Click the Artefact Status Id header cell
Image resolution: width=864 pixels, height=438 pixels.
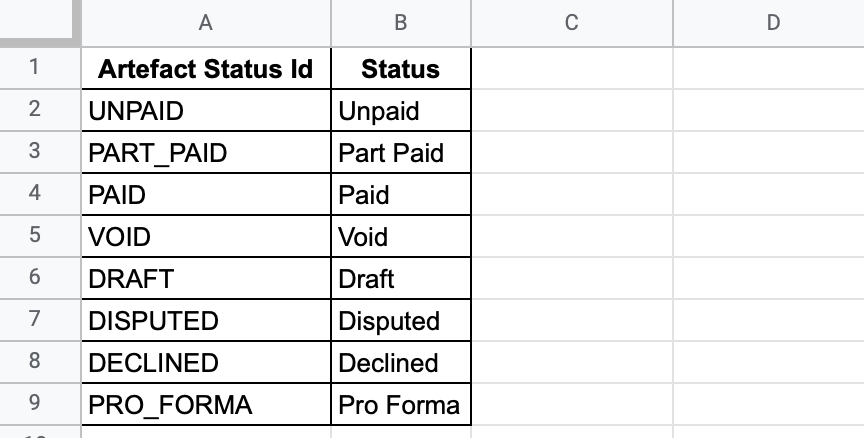pyautogui.click(x=206, y=68)
